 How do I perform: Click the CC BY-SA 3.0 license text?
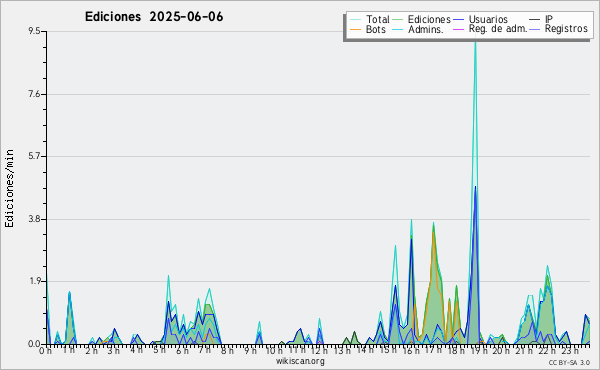(x=569, y=362)
